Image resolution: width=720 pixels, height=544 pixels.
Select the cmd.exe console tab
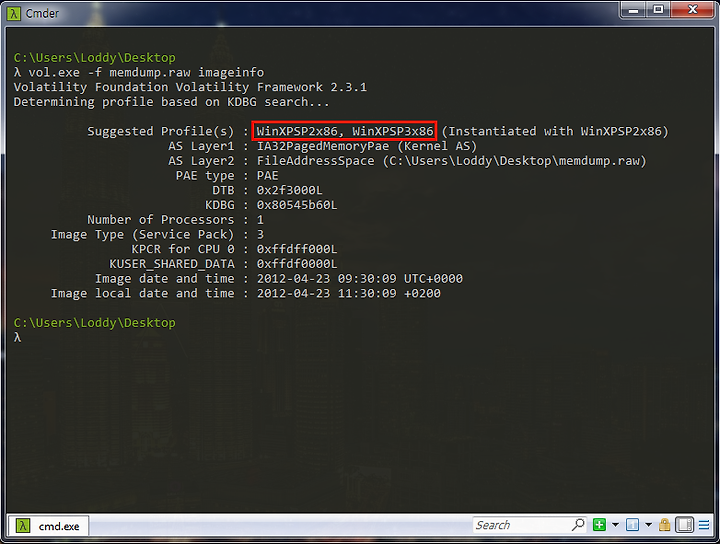(48, 526)
